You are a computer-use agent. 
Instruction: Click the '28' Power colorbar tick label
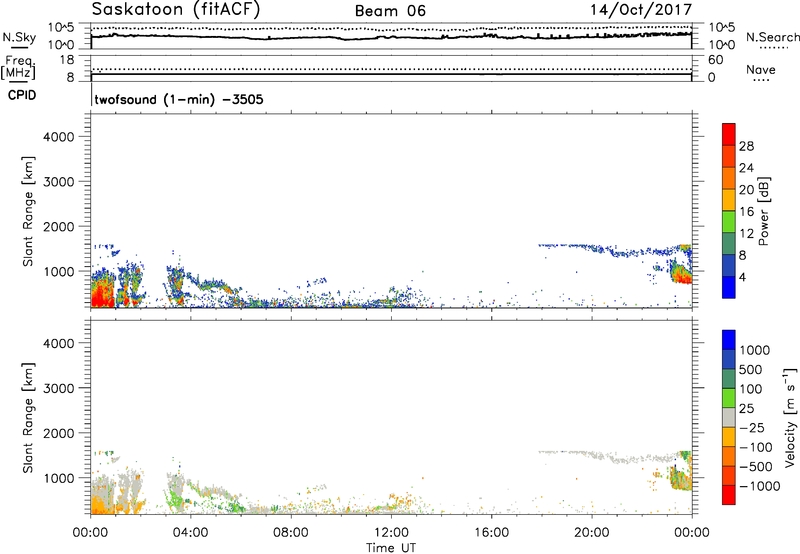click(746, 146)
